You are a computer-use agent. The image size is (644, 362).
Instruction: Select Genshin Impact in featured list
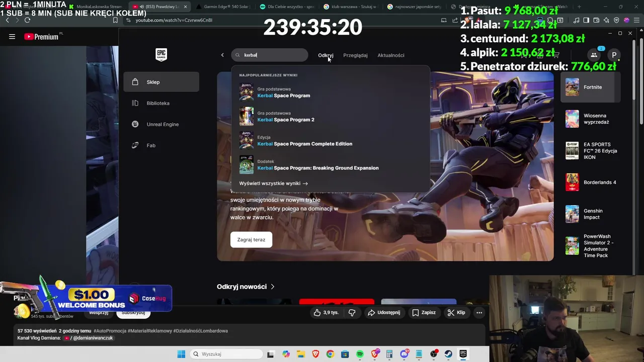[591, 214]
